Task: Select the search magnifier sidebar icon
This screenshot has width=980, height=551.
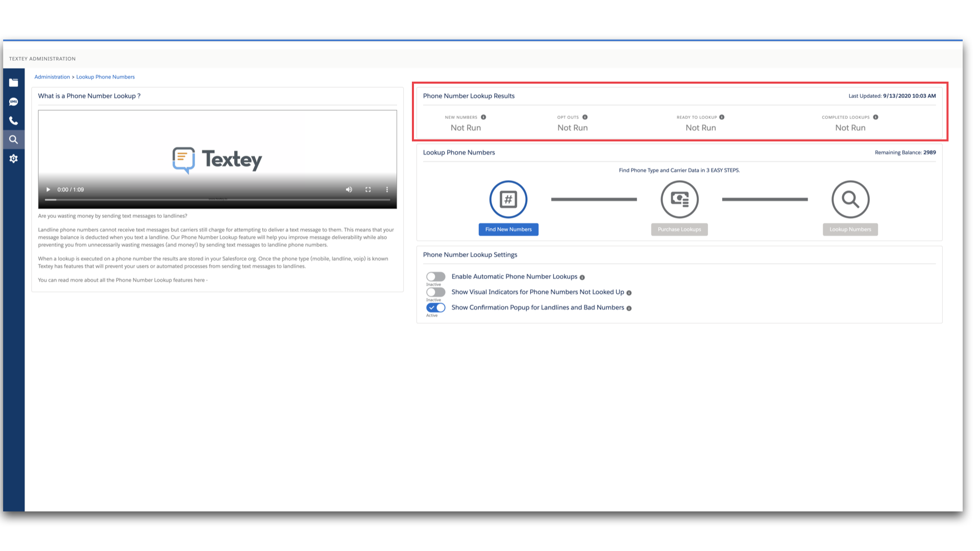Action: pos(14,140)
